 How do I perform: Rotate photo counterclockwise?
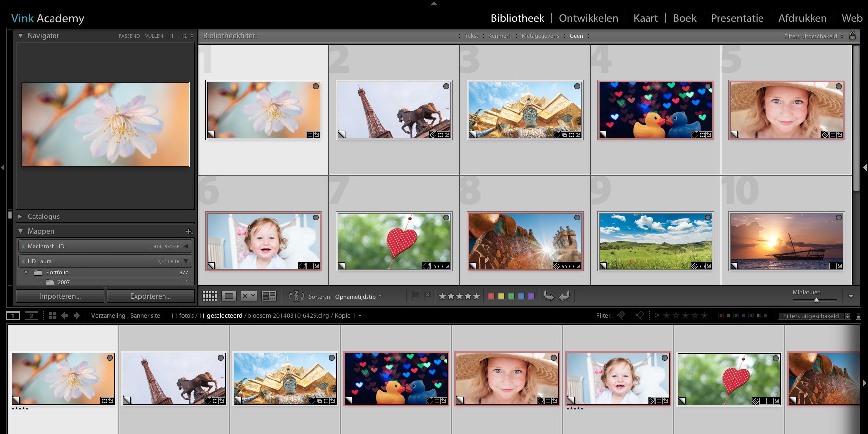pos(549,296)
